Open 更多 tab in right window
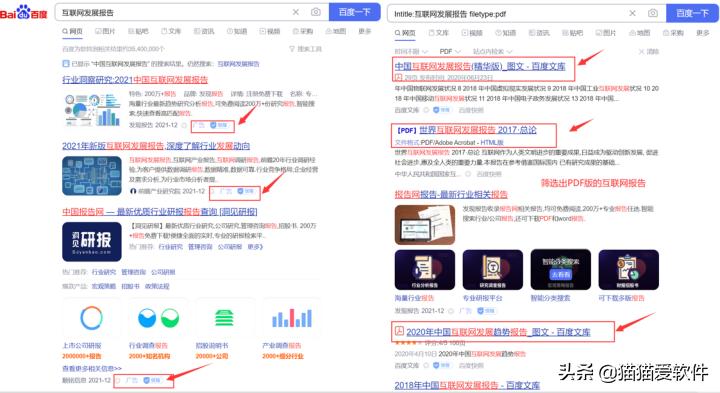This screenshot has height=393, width=720. point(703,33)
